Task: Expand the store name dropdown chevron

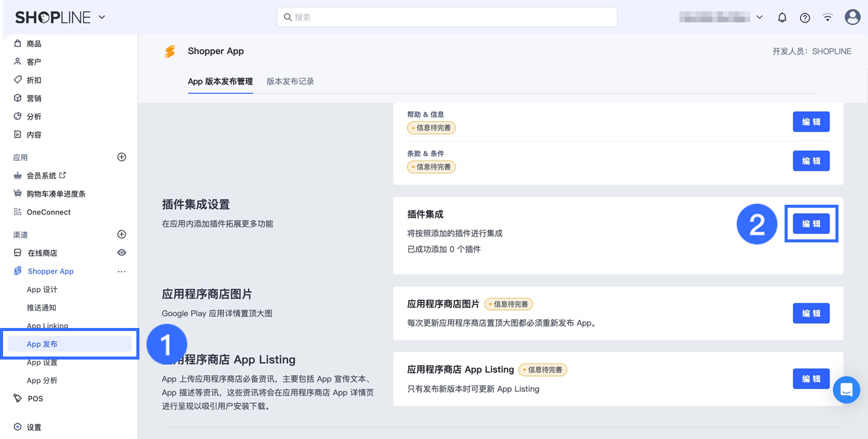Action: [759, 17]
